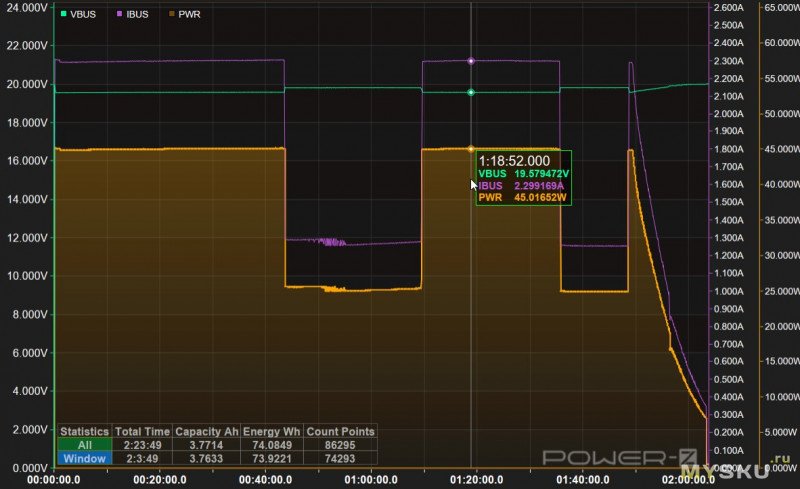Image resolution: width=800 pixels, height=489 pixels.
Task: Click the green VBUS cursor marker point
Action: (471, 92)
